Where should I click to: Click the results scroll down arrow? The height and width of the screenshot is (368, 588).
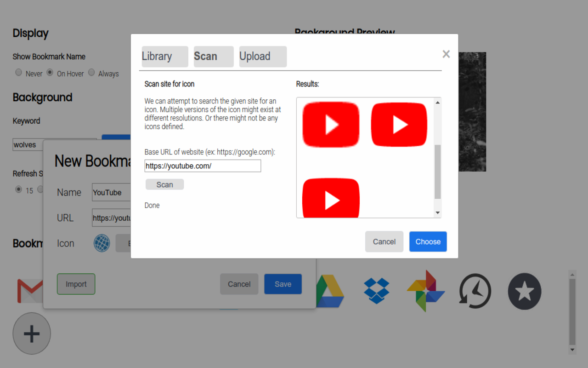pos(438,213)
